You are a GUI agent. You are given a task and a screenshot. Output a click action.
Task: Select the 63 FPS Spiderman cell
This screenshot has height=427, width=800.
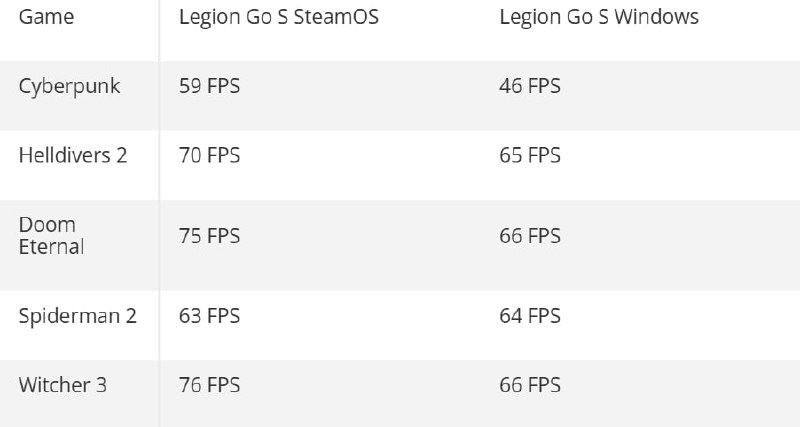coord(209,316)
